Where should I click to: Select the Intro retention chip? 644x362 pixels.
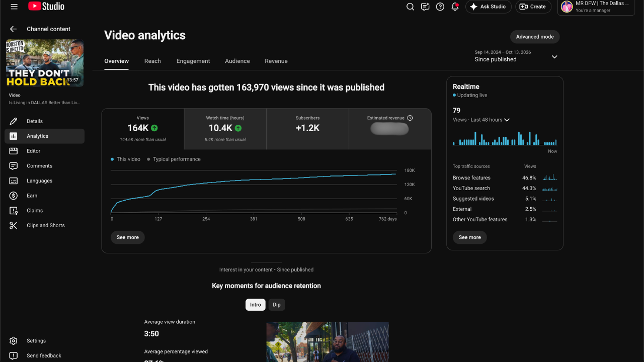[256, 305]
